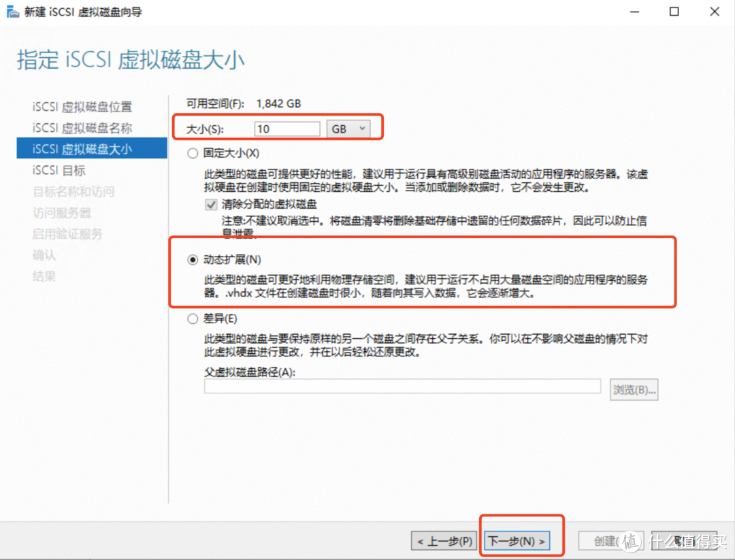Click the 指定 iSCSI 虚拟磁盘大小 heading
Viewport: 735px width, 560px height.
(x=131, y=60)
